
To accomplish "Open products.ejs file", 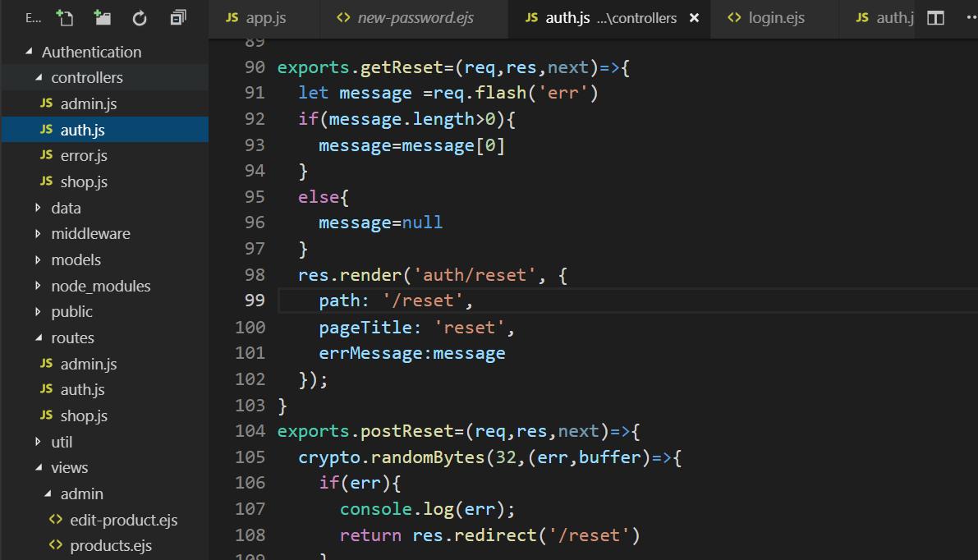I will click(110, 546).
